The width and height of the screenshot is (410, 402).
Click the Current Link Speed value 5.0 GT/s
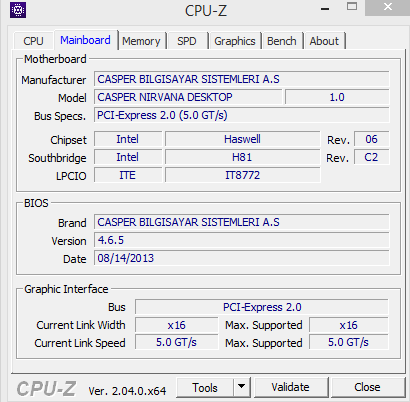tap(177, 342)
